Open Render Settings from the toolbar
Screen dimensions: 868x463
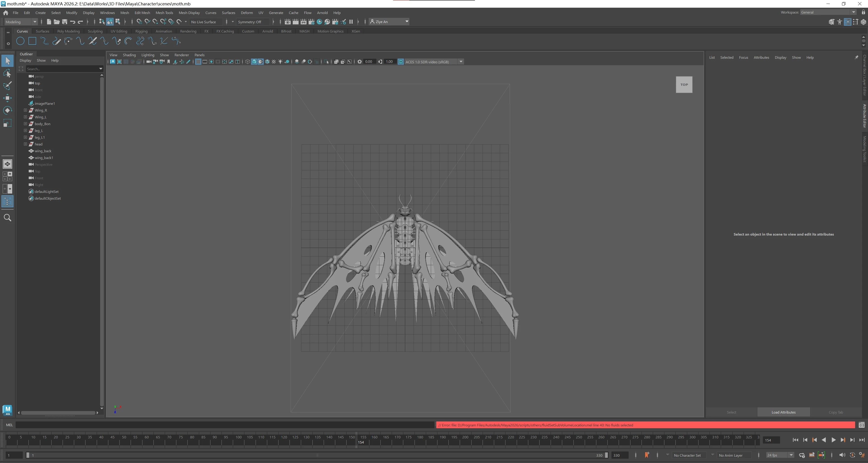(x=311, y=21)
